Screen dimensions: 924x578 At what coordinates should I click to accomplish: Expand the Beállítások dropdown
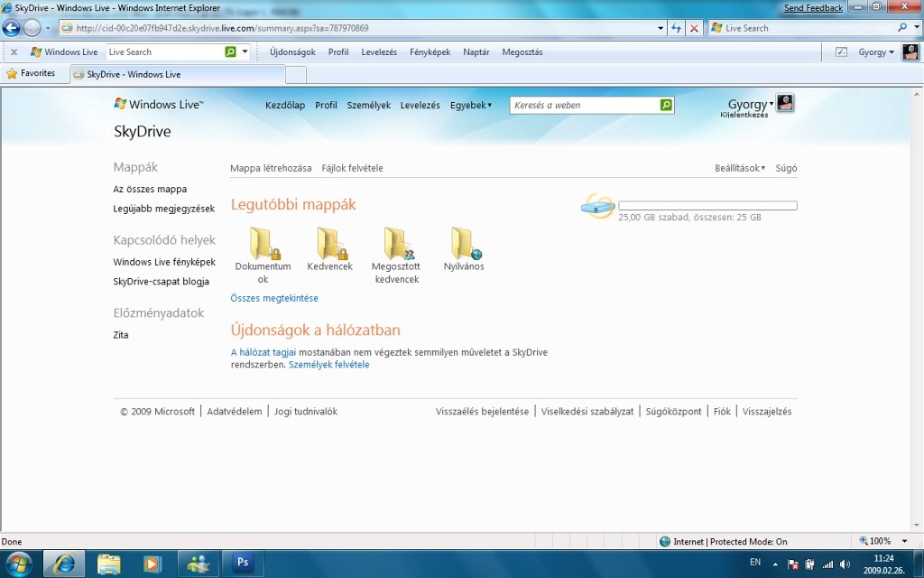[740, 168]
